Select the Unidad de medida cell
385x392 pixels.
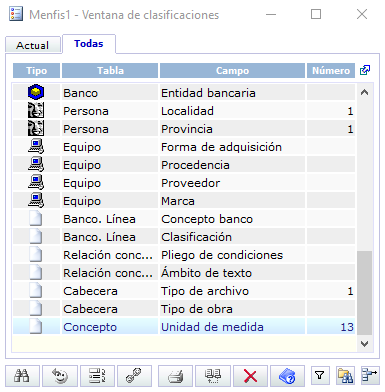[232, 327]
